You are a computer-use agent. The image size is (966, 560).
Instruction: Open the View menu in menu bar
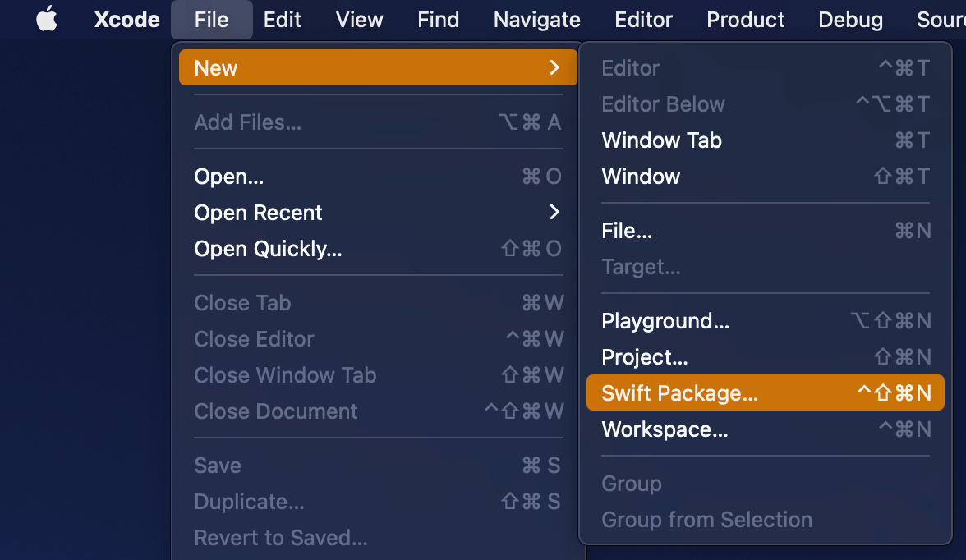(x=359, y=20)
